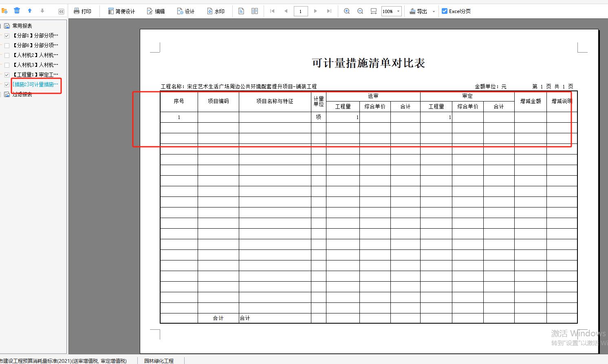Click the 编辑 edit button
The width and height of the screenshot is (608, 364).
point(156,11)
